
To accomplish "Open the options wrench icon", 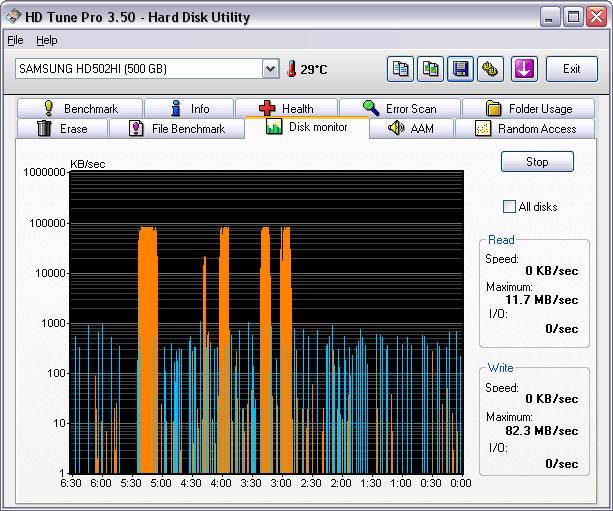I will coord(490,69).
